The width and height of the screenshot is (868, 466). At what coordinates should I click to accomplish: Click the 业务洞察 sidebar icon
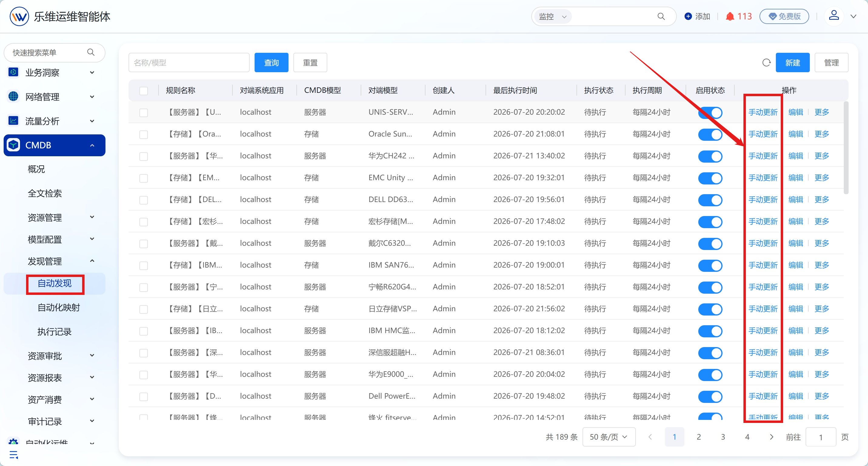(x=13, y=72)
